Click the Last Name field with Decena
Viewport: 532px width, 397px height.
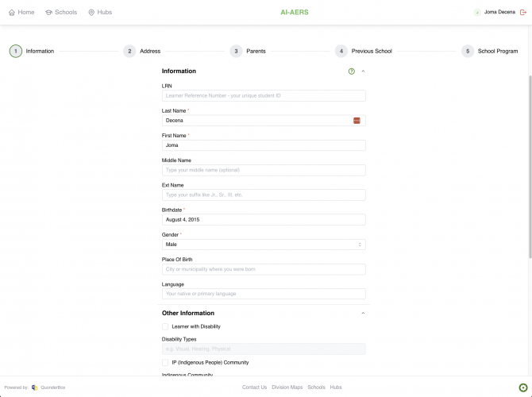point(264,121)
